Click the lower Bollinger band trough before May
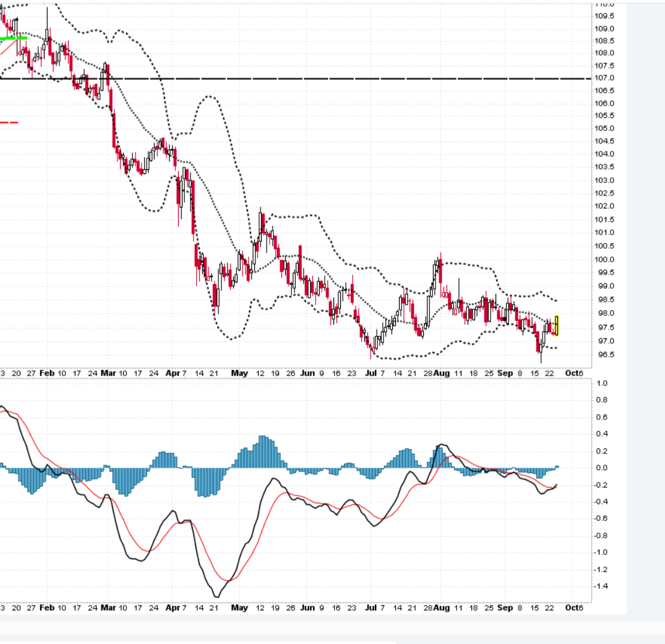This screenshot has width=665, height=644. 230,338
